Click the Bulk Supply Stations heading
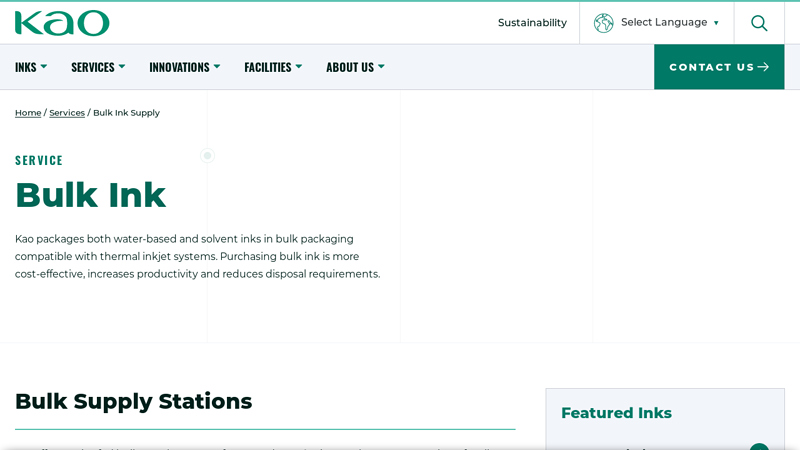The height and width of the screenshot is (450, 800). click(x=133, y=401)
